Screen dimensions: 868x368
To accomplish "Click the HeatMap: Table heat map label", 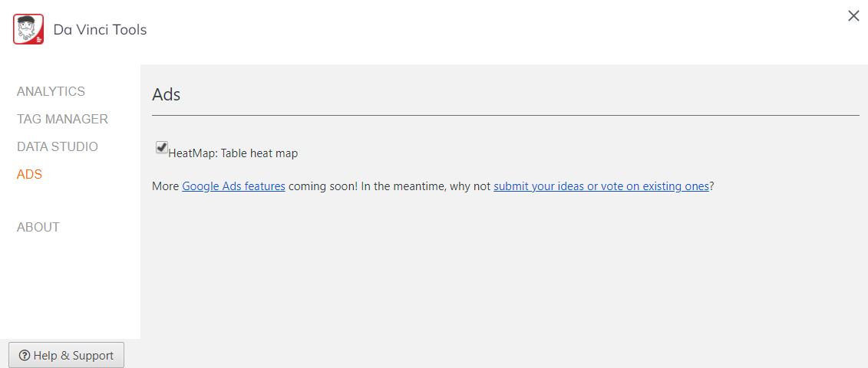I will [233, 154].
